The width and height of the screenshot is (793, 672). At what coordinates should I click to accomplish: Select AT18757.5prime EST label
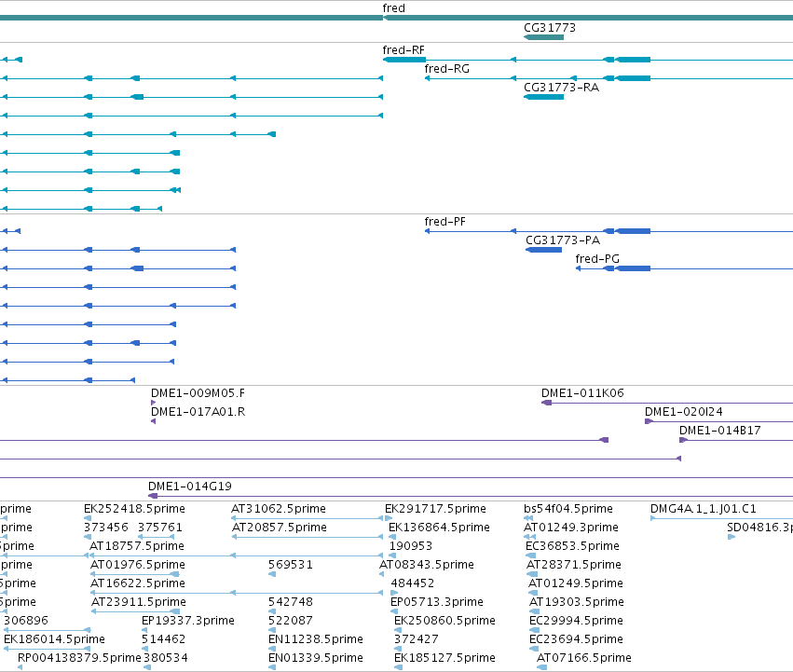137,546
